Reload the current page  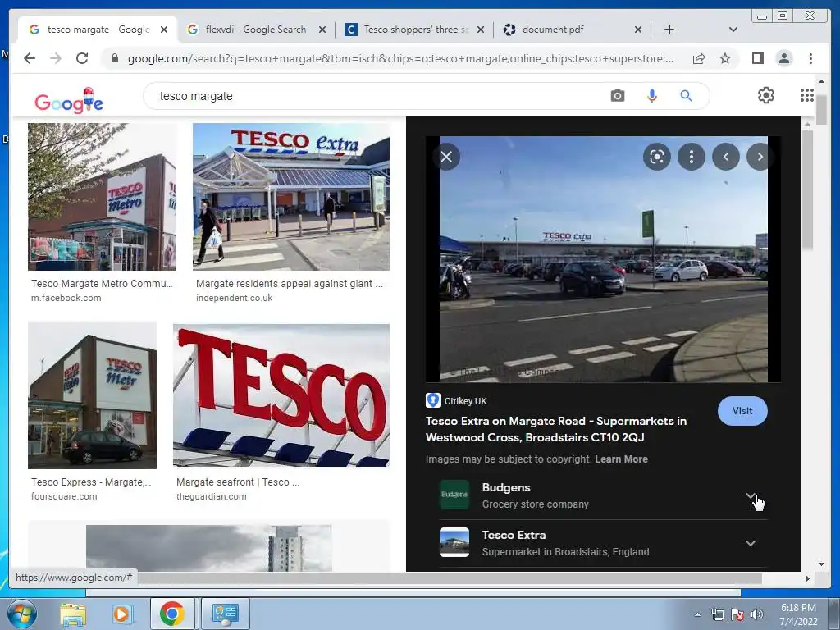click(x=82, y=58)
